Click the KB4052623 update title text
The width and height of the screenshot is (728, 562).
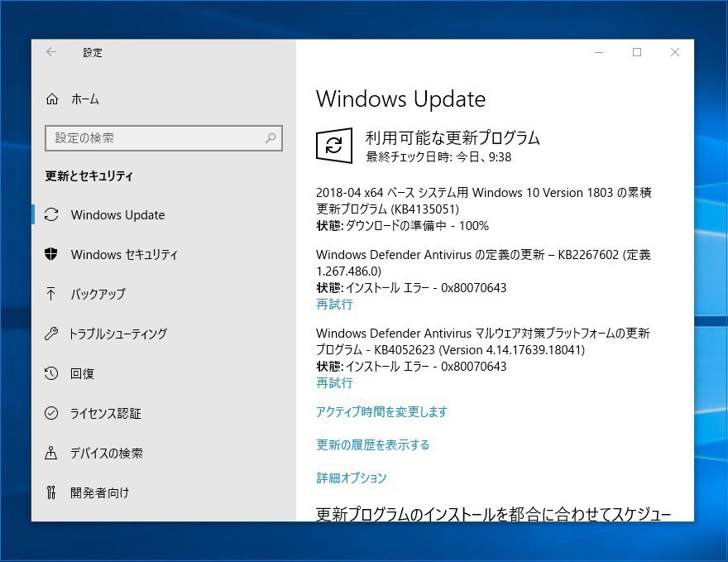tap(483, 341)
